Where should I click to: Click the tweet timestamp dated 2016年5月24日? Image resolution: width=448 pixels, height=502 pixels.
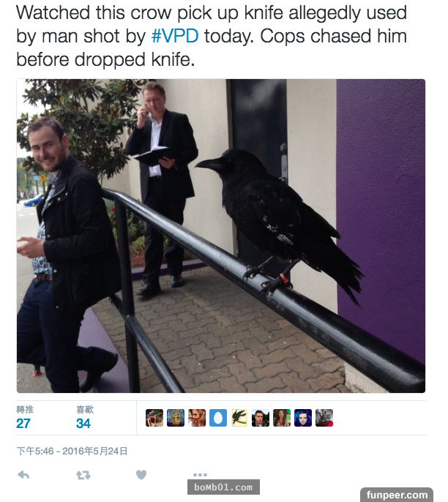pos(72,451)
